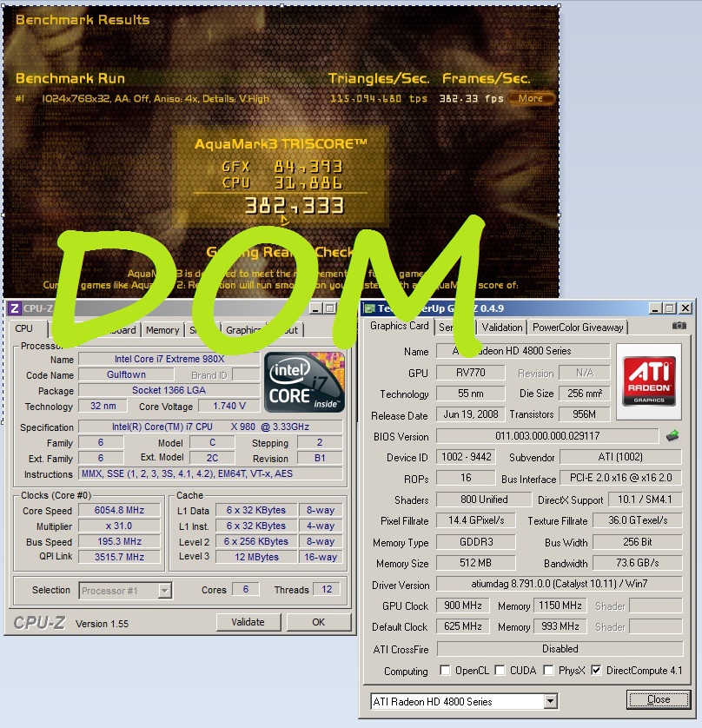The width and height of the screenshot is (702, 728).
Task: Open the PowerColor Giveaway tab
Action: (578, 328)
